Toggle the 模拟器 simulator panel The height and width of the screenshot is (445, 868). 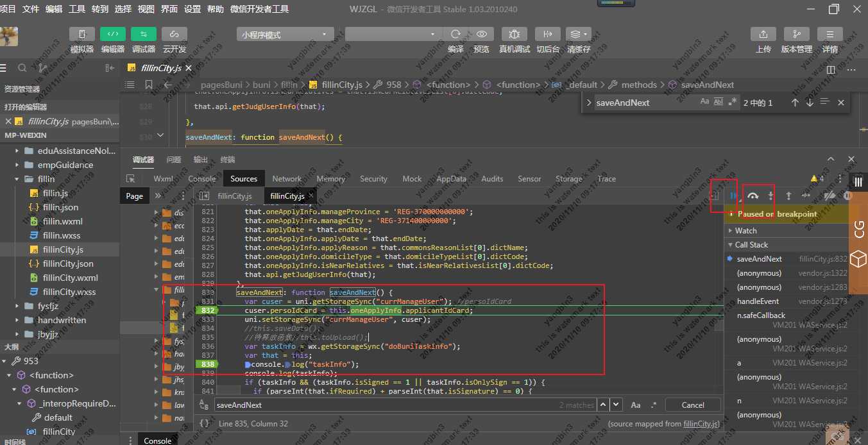[81, 35]
